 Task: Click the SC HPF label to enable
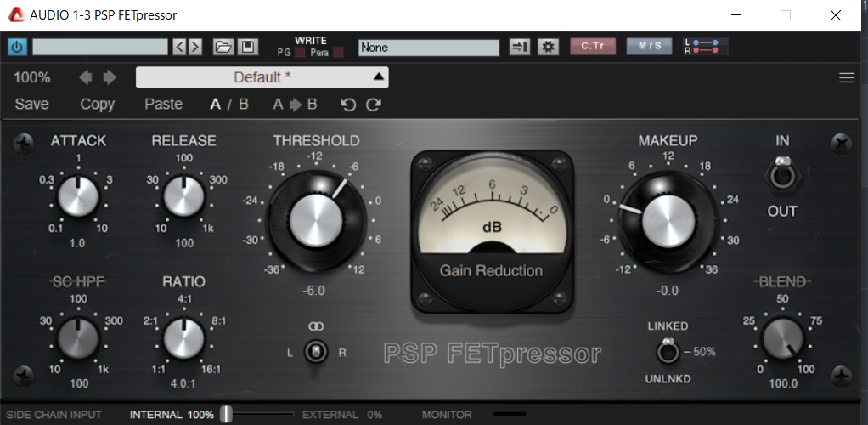[78, 282]
